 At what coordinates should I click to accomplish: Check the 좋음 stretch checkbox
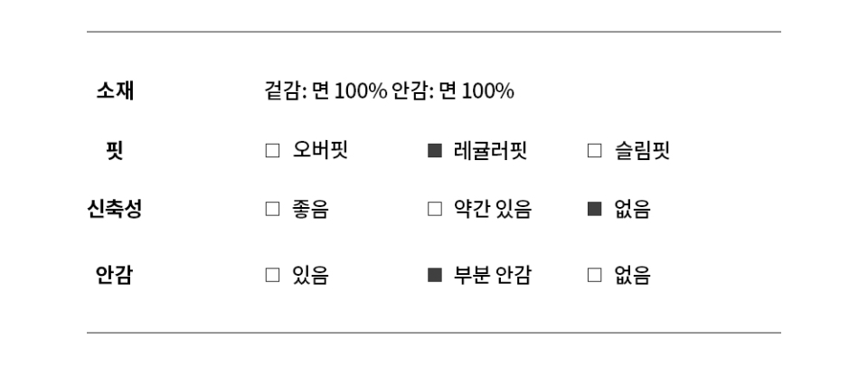point(272,210)
